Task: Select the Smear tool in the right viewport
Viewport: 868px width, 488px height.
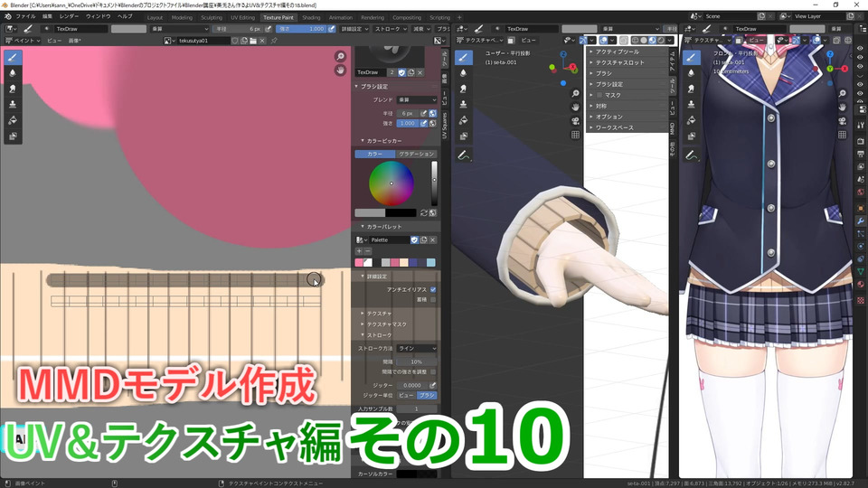Action: pyautogui.click(x=691, y=89)
